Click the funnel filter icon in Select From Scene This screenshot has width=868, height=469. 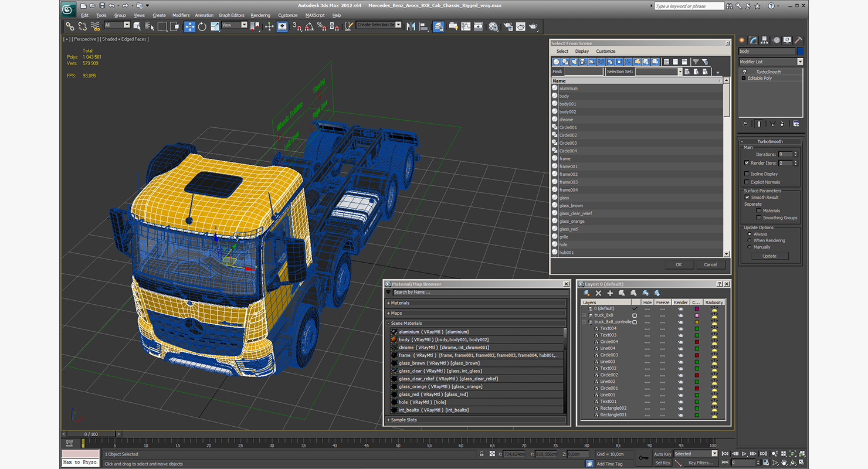click(x=696, y=62)
